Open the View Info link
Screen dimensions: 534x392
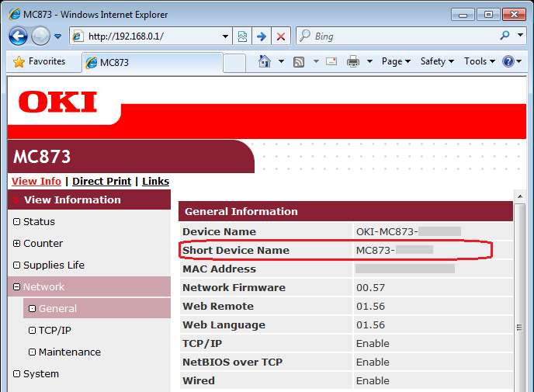[x=36, y=181]
